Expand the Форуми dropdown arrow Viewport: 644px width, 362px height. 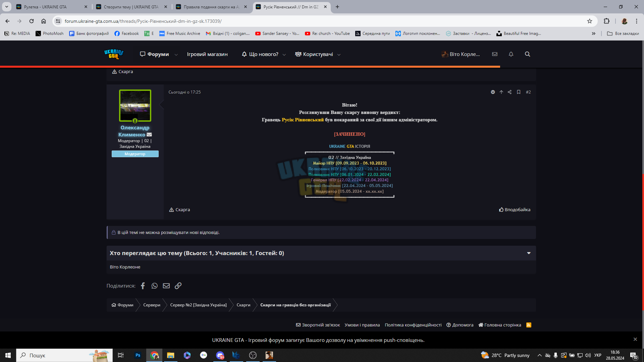pyautogui.click(x=176, y=55)
